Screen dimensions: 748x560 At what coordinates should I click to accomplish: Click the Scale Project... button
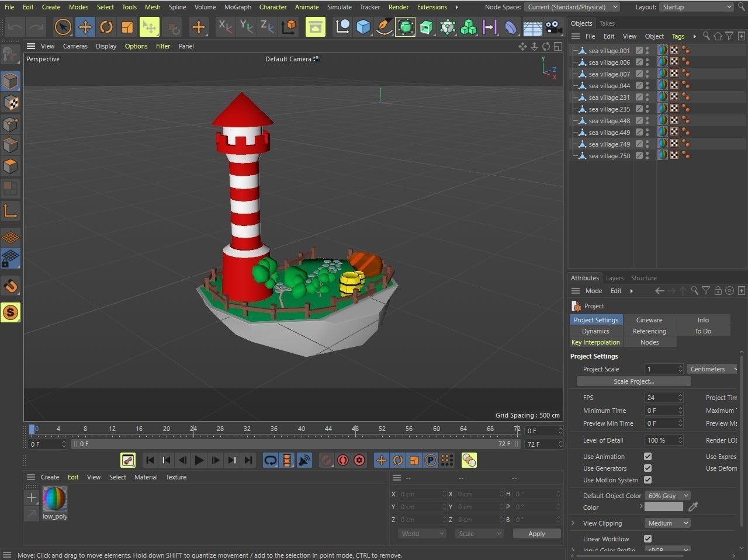[634, 381]
